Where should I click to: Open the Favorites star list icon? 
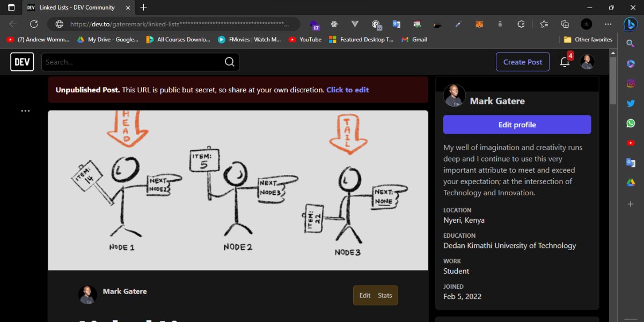[544, 24]
